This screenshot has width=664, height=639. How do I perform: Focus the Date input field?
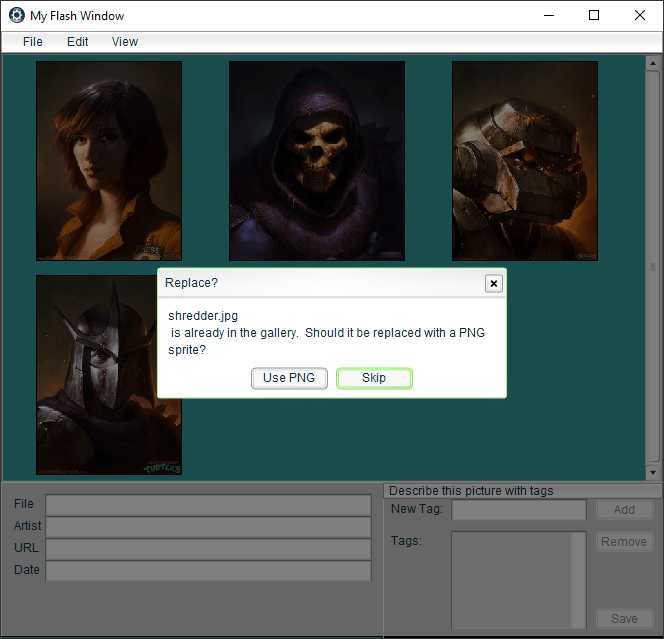pos(208,571)
